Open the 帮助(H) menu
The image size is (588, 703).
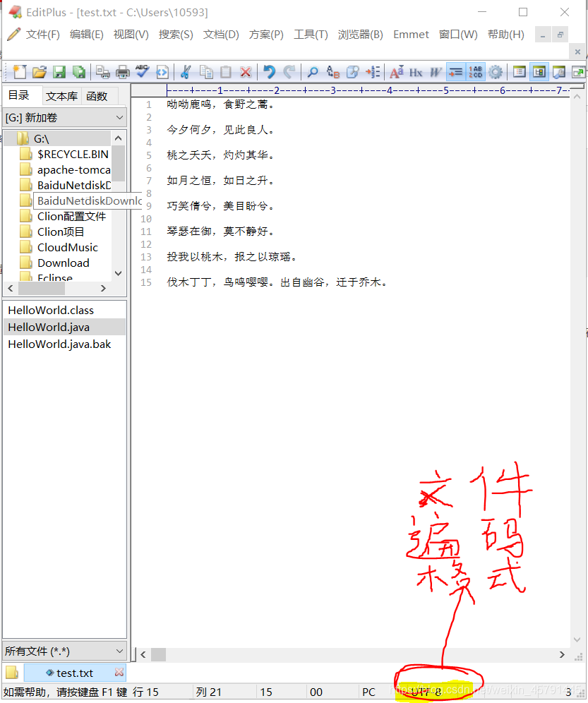[506, 35]
